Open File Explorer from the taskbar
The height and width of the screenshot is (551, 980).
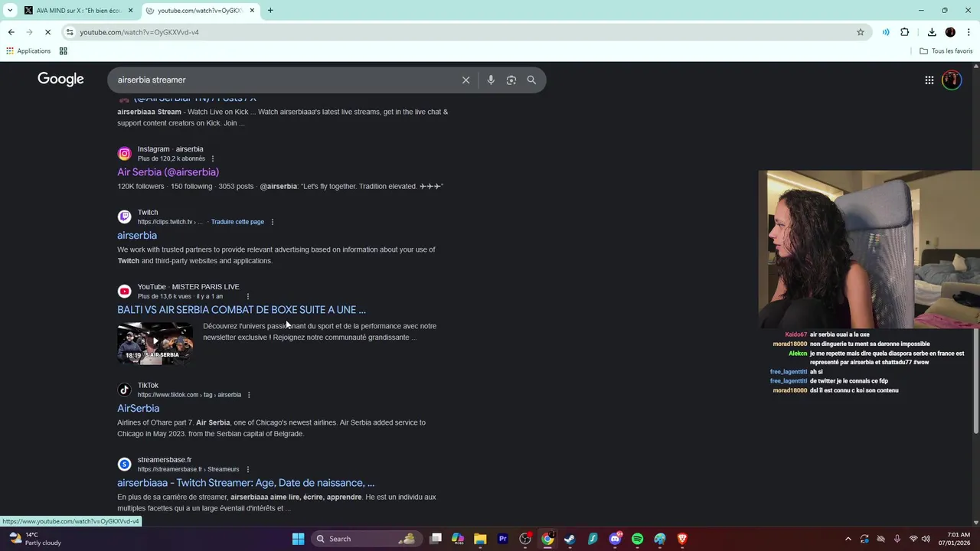[480, 539]
